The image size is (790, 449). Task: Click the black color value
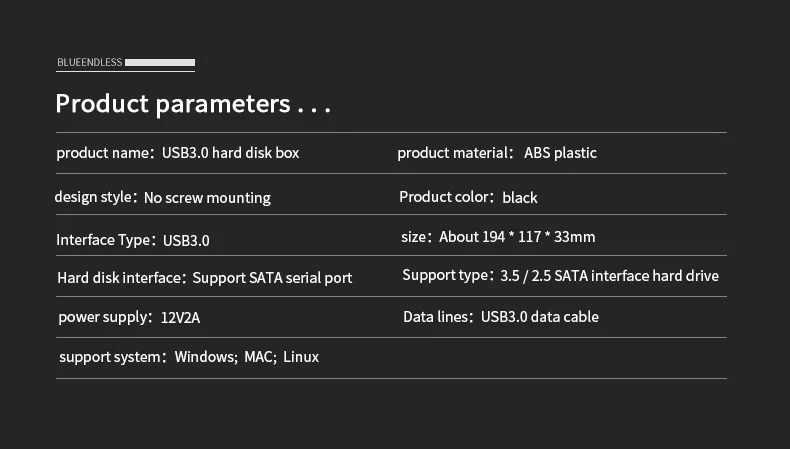click(x=520, y=198)
